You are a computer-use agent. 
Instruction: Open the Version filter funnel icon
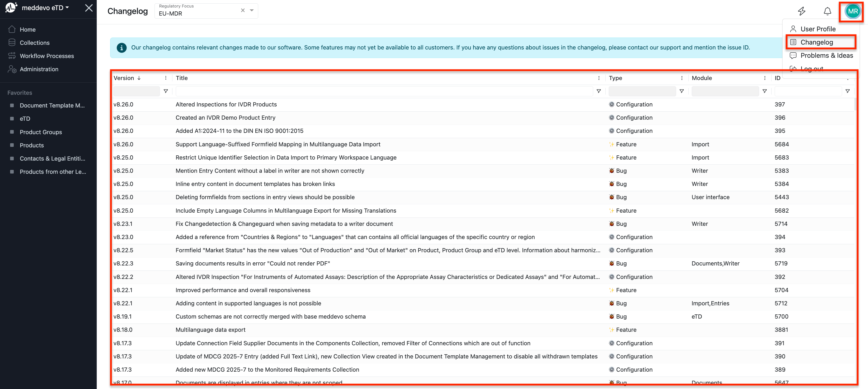point(166,91)
